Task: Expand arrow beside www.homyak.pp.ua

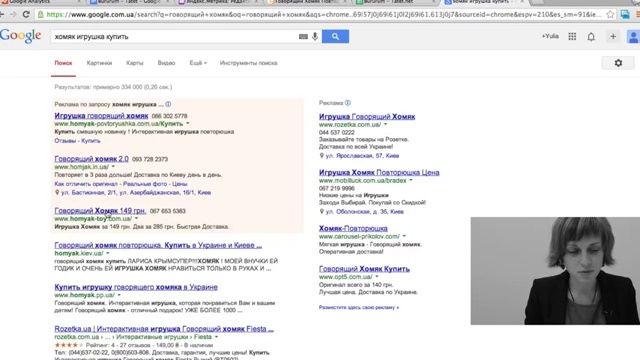Action: 119,295
